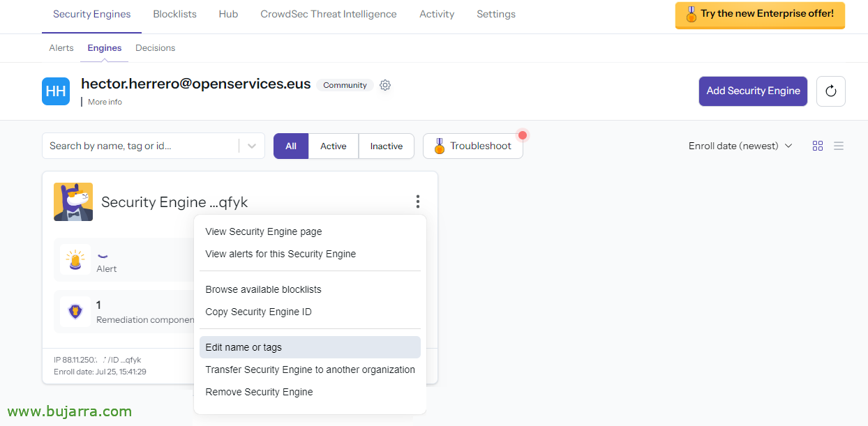This screenshot has width=868, height=426.
Task: Switch to Decisions sub-tab
Action: point(156,48)
